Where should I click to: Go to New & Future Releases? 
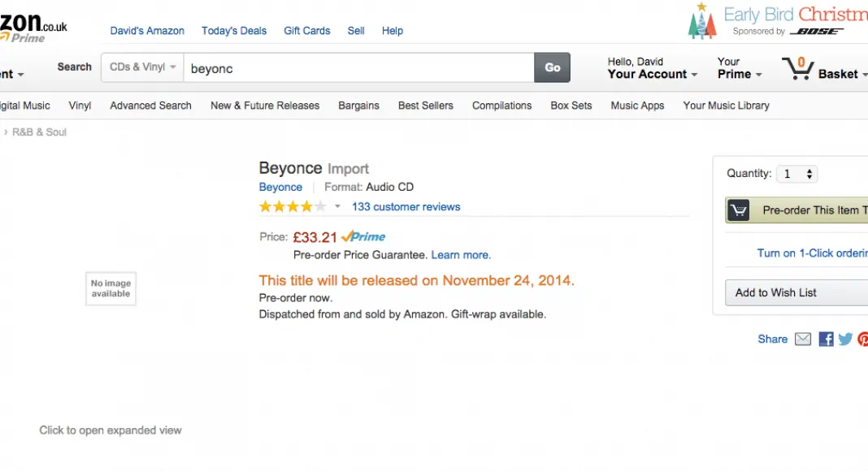[x=264, y=106]
